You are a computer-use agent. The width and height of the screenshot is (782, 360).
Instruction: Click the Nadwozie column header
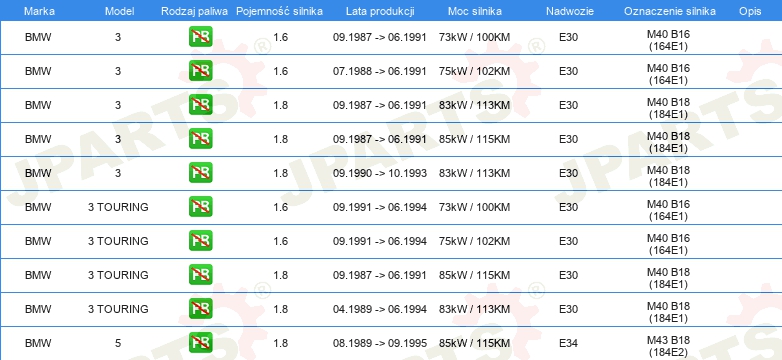569,11
